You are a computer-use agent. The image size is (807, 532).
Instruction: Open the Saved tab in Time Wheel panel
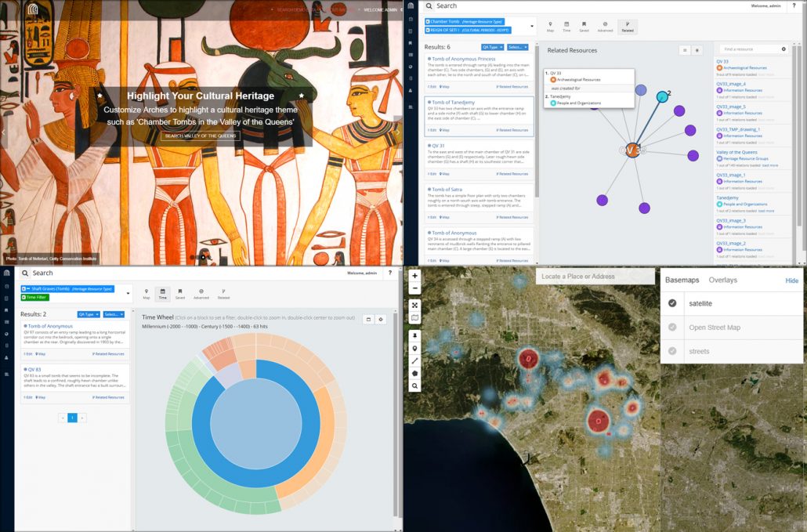pyautogui.click(x=179, y=294)
